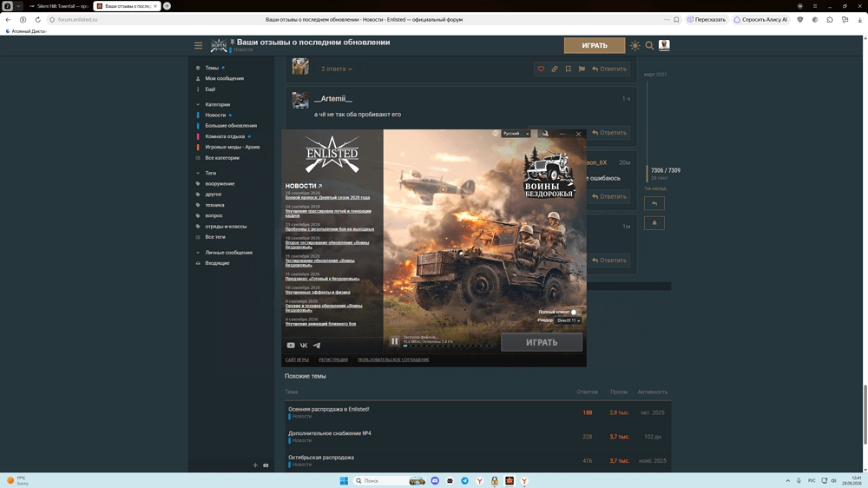The image size is (868, 488).
Task: Open the user avatar menu in forum header
Action: coord(664,45)
